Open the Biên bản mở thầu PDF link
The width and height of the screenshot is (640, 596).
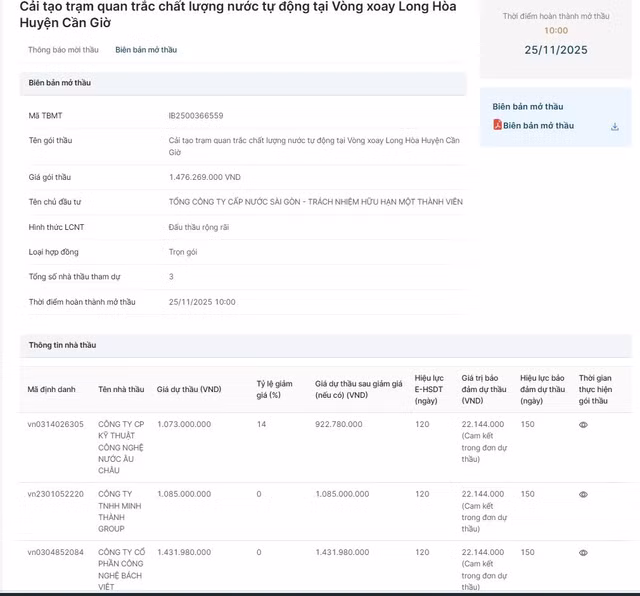point(538,126)
